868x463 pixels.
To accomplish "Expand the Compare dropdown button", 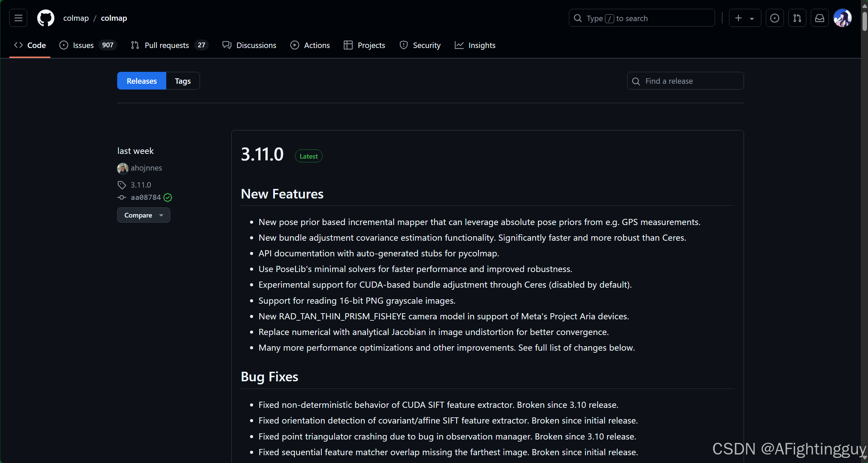I will click(143, 215).
